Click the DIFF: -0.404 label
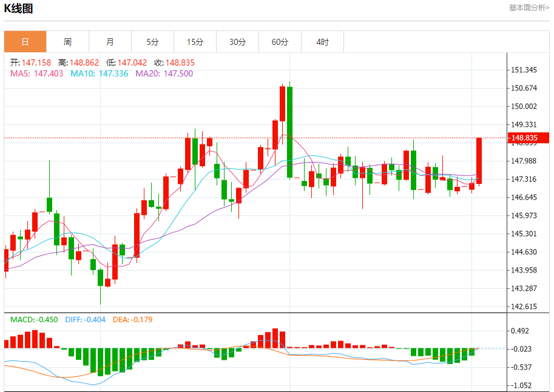Image resolution: width=554 pixels, height=392 pixels. click(x=85, y=320)
